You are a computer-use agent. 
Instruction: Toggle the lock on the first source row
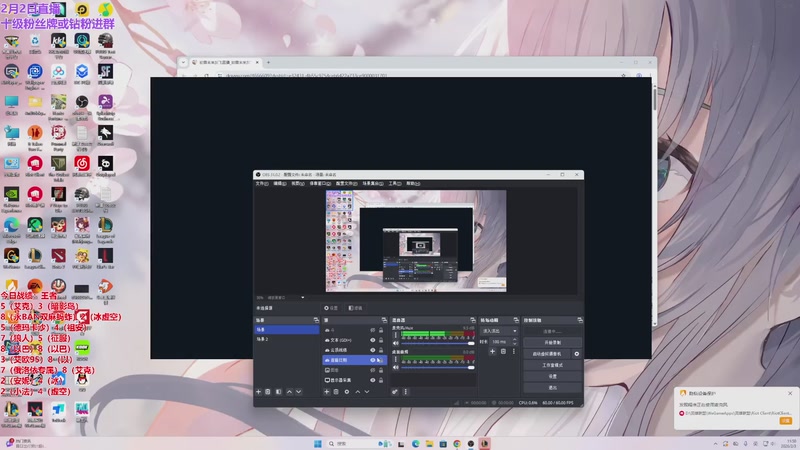click(381, 330)
